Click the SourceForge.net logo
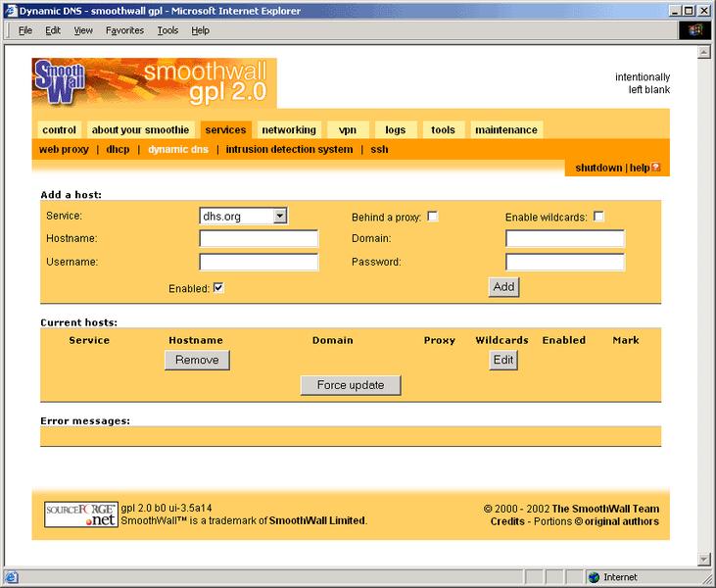Screen dimensions: 716x588 81,514
